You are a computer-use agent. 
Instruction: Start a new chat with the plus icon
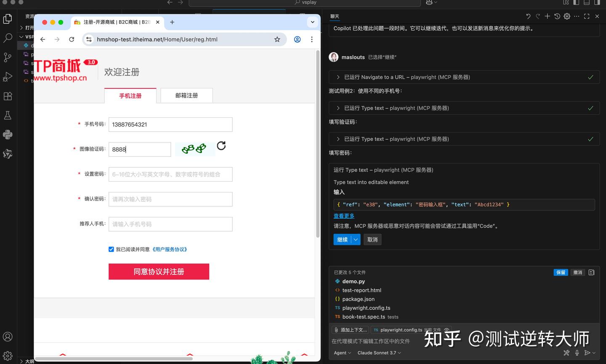547,16
